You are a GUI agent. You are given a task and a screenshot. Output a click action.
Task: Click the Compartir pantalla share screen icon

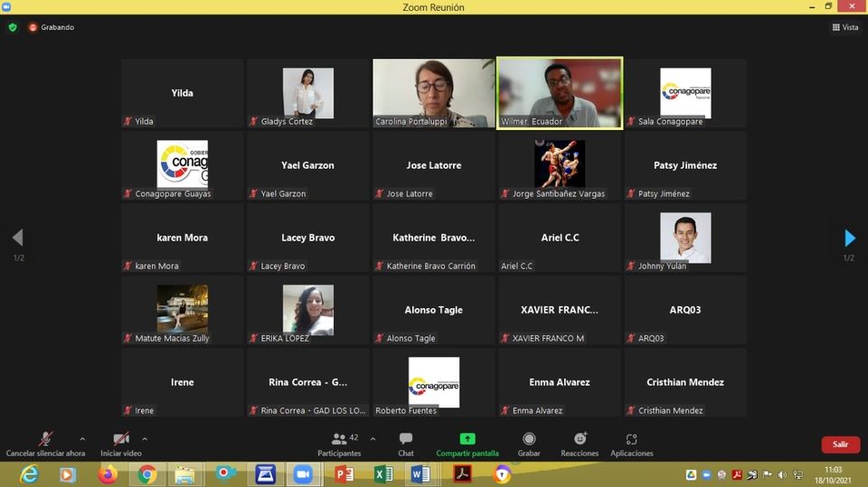click(x=467, y=439)
